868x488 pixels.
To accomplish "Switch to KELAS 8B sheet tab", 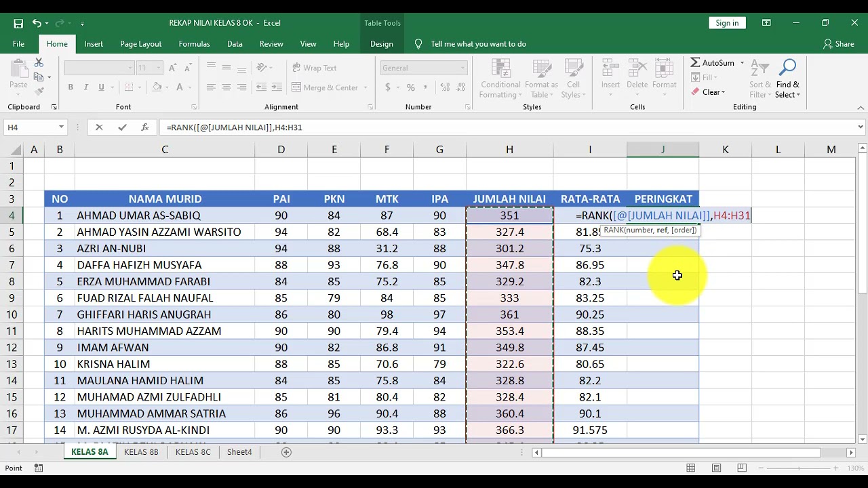I will (141, 452).
